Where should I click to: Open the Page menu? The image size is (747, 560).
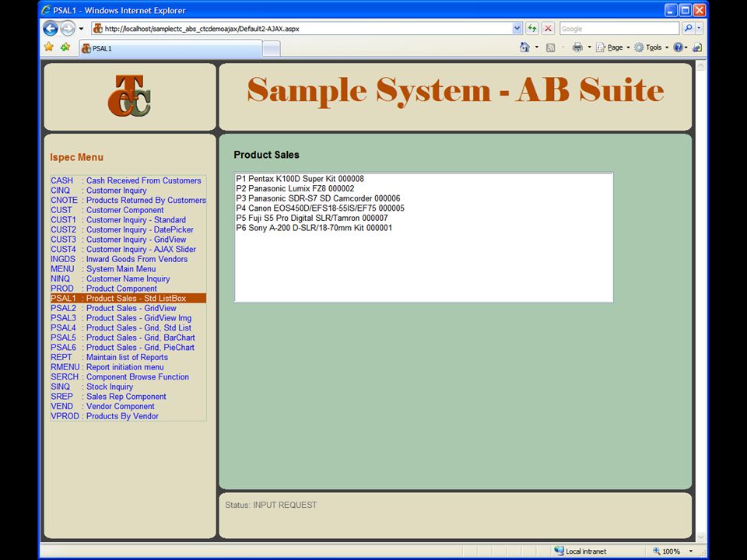point(612,47)
